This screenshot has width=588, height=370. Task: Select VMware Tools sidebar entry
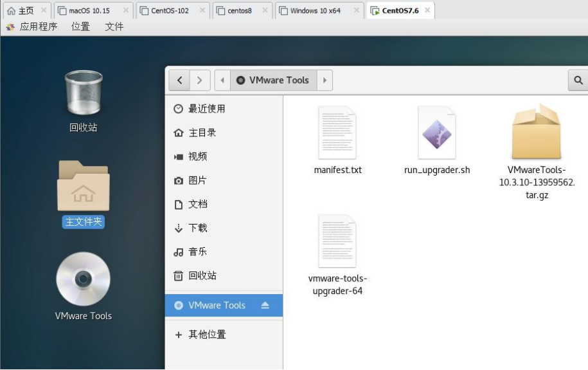coord(224,305)
